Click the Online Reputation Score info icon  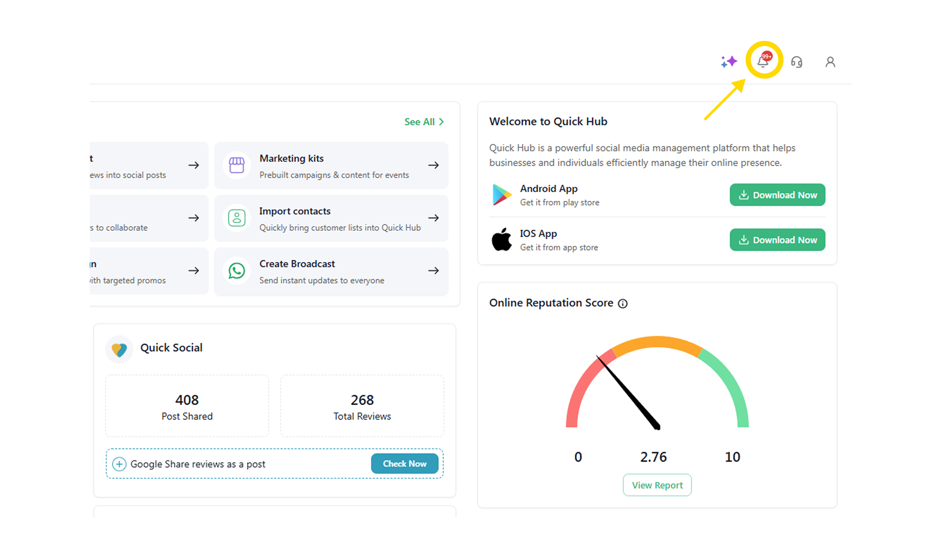click(622, 304)
